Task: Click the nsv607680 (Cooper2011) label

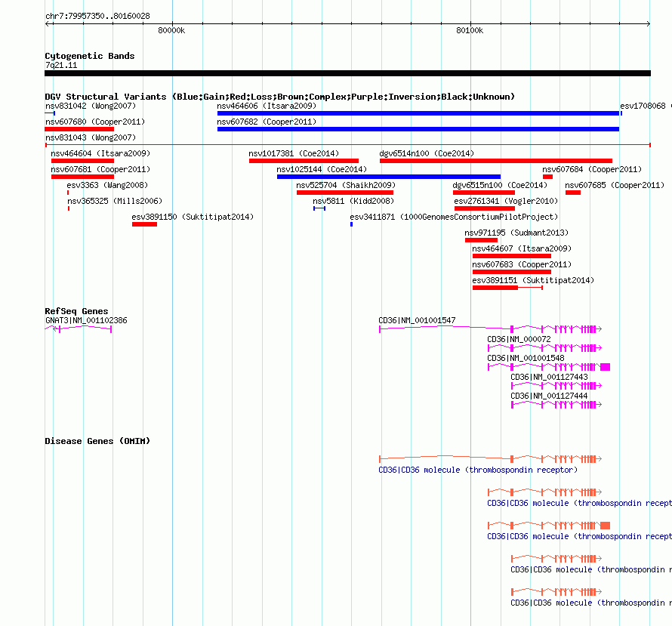Action: coord(95,122)
